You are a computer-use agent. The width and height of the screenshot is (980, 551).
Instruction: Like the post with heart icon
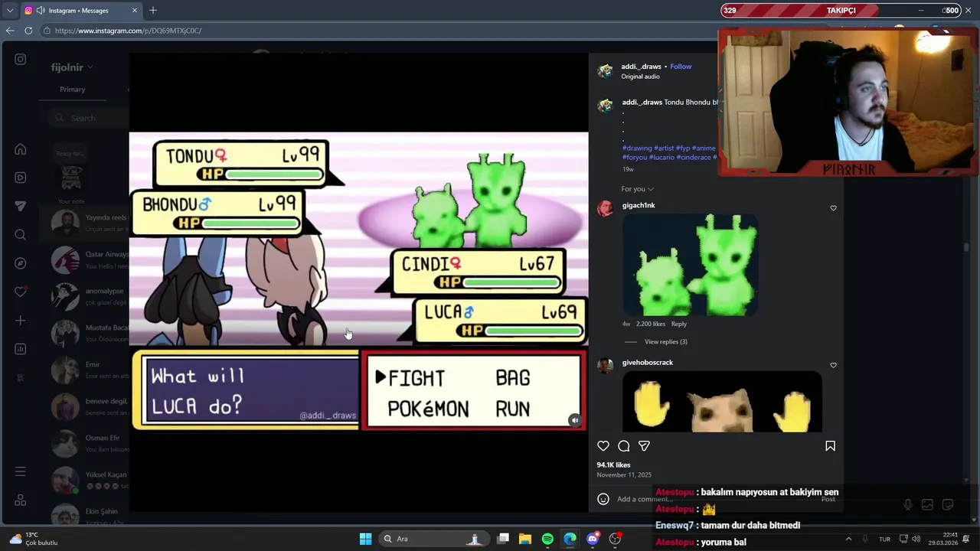click(x=603, y=446)
